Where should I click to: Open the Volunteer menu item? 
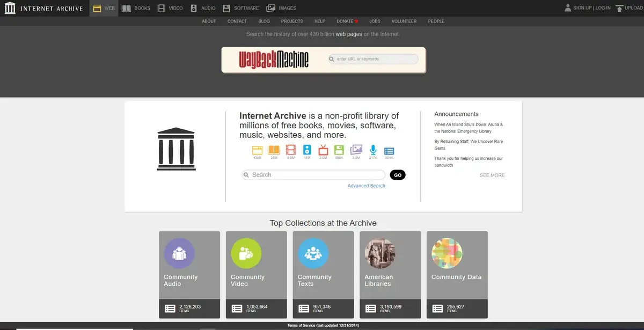[x=404, y=21]
